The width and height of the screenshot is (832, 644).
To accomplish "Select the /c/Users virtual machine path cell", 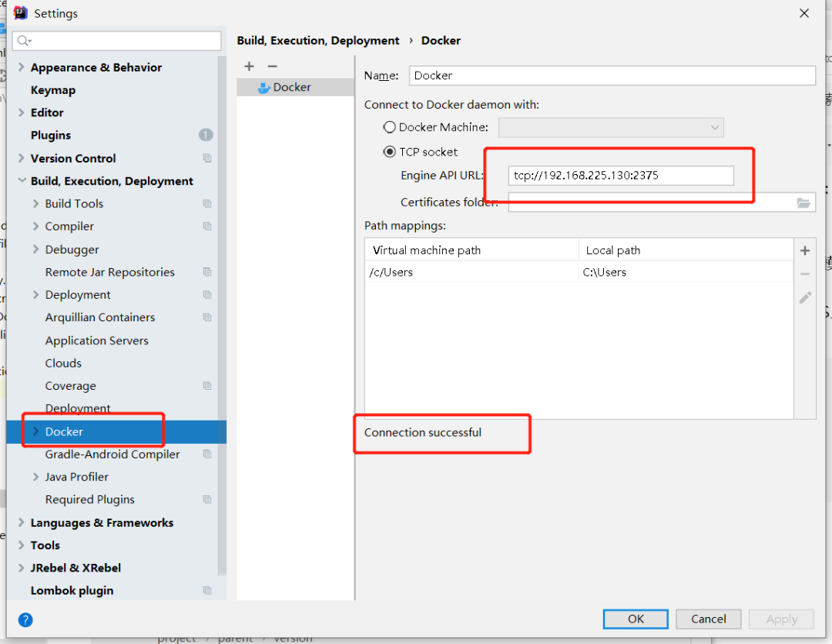I will (x=471, y=272).
